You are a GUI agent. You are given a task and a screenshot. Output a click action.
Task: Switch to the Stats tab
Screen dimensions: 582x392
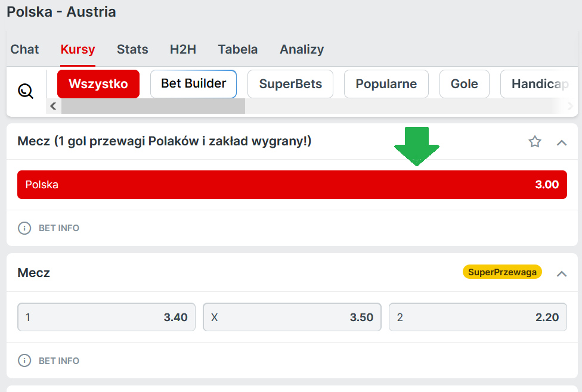tap(132, 49)
